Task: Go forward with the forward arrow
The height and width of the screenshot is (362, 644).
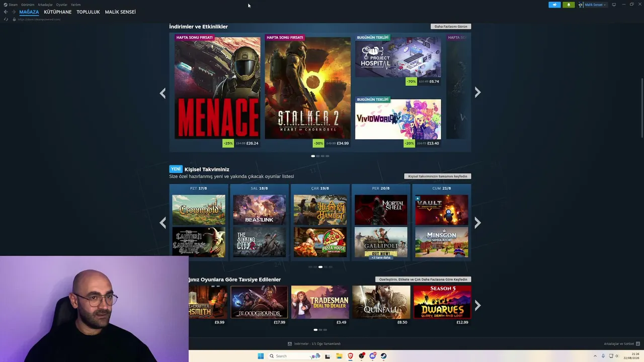Action: (x=13, y=12)
